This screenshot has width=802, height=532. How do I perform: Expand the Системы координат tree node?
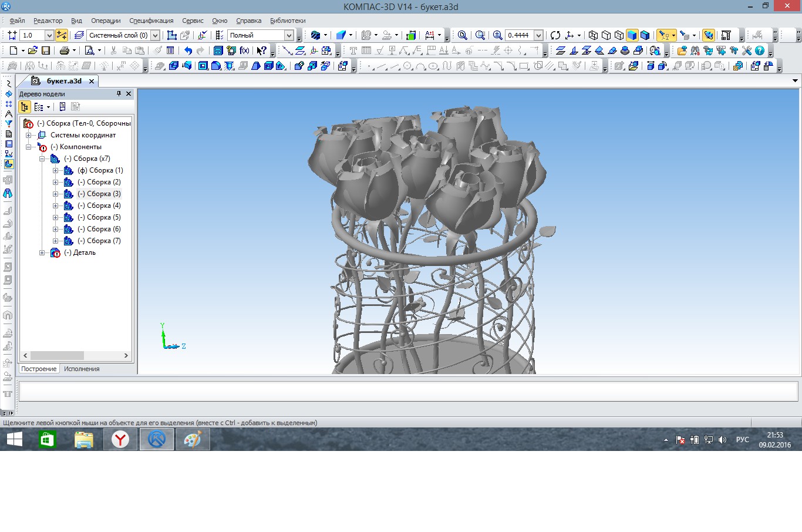pos(28,135)
